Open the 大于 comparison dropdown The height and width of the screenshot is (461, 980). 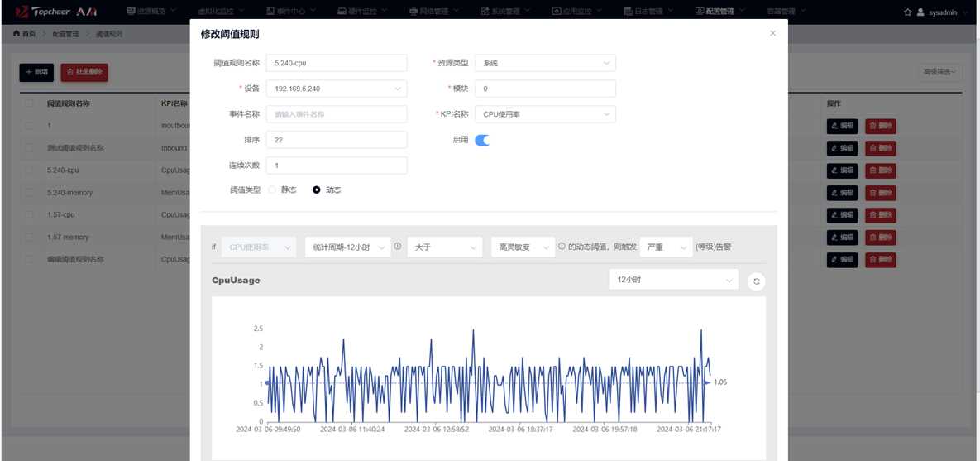pyautogui.click(x=444, y=247)
